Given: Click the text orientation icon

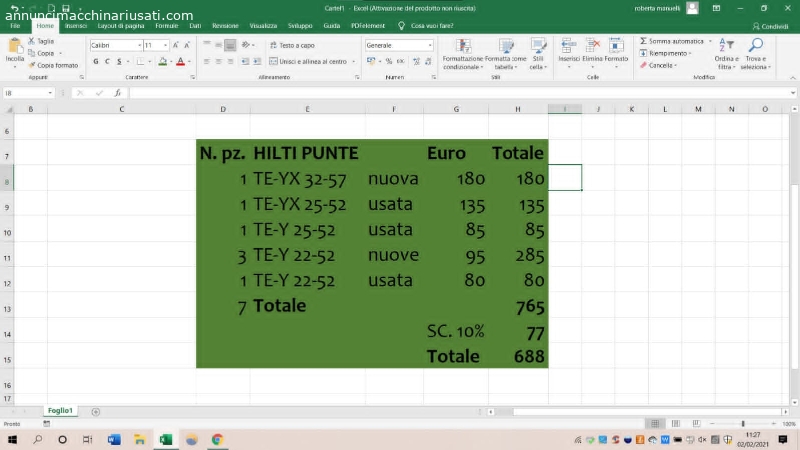Looking at the screenshot, I should (x=247, y=45).
